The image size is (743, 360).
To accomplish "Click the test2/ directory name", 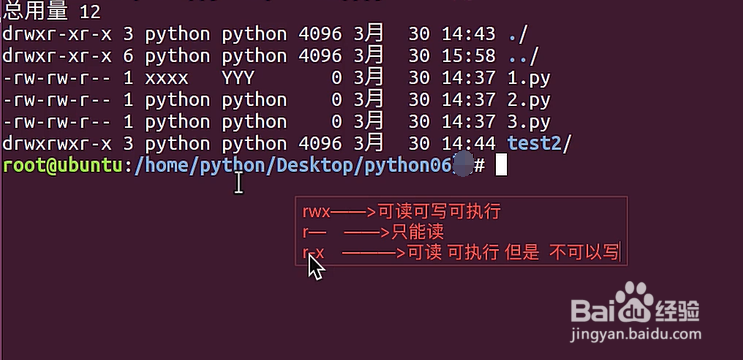I will [539, 144].
